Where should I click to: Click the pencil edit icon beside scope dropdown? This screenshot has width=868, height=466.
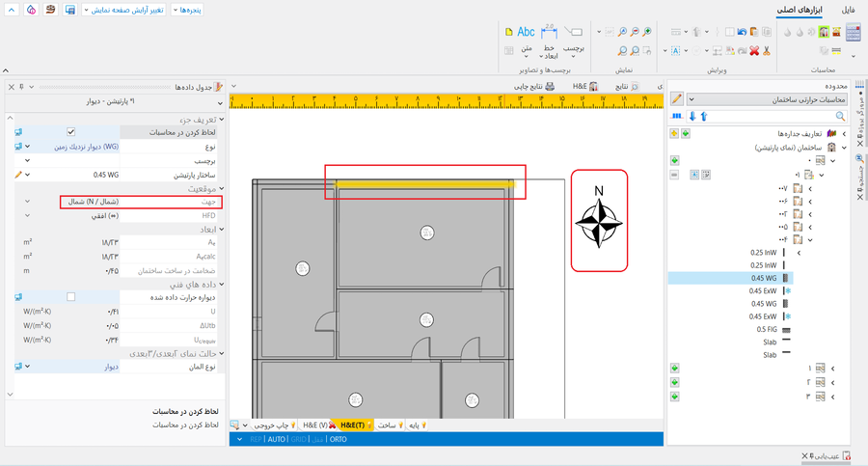(x=677, y=99)
